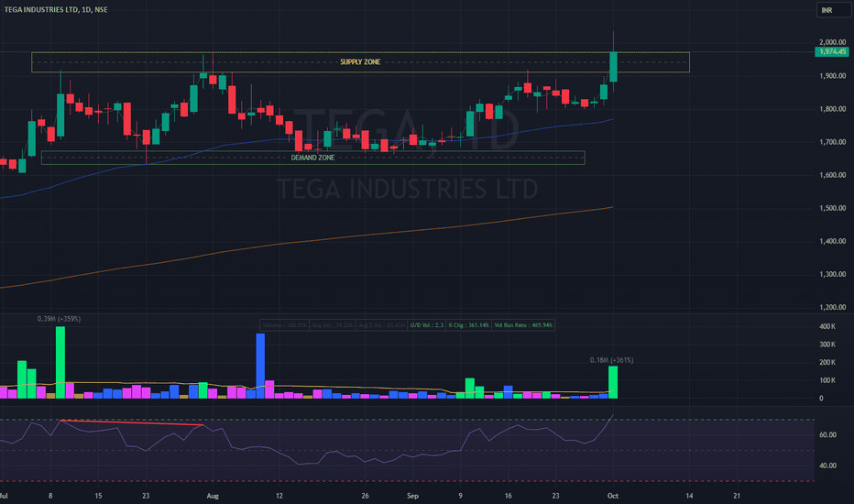Click the 1,600.00 price axis label
The image size is (854, 504).
point(832,175)
